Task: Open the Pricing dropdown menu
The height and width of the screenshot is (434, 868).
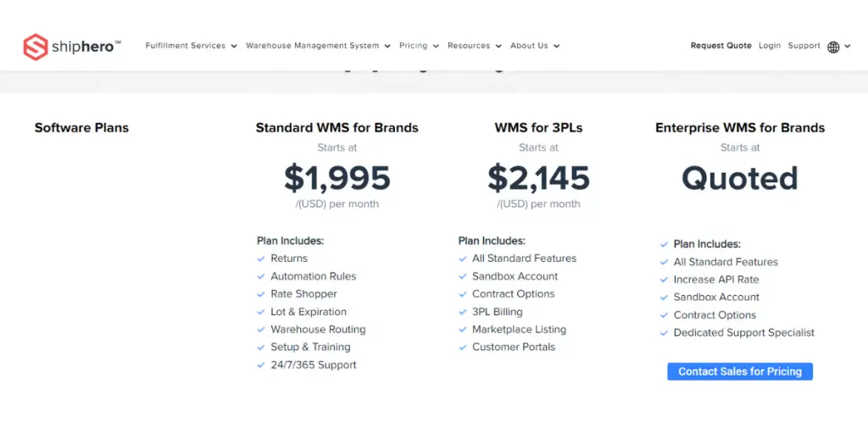Action: pyautogui.click(x=419, y=46)
